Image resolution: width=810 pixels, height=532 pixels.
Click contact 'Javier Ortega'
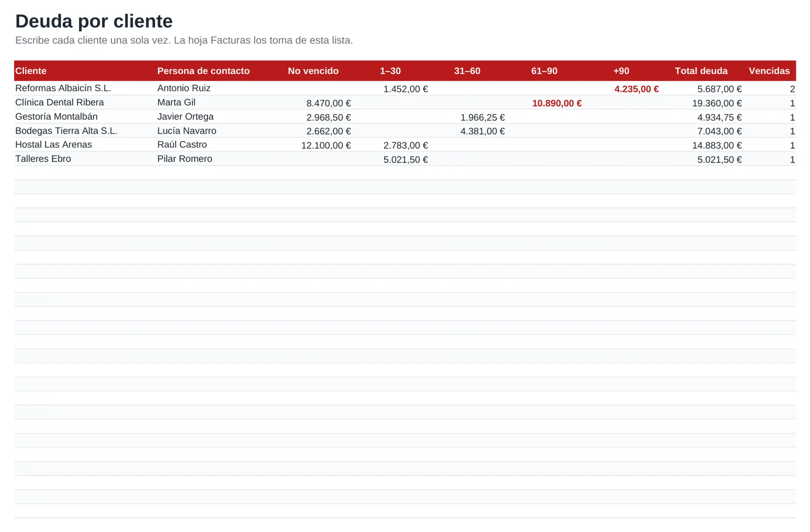click(x=185, y=116)
